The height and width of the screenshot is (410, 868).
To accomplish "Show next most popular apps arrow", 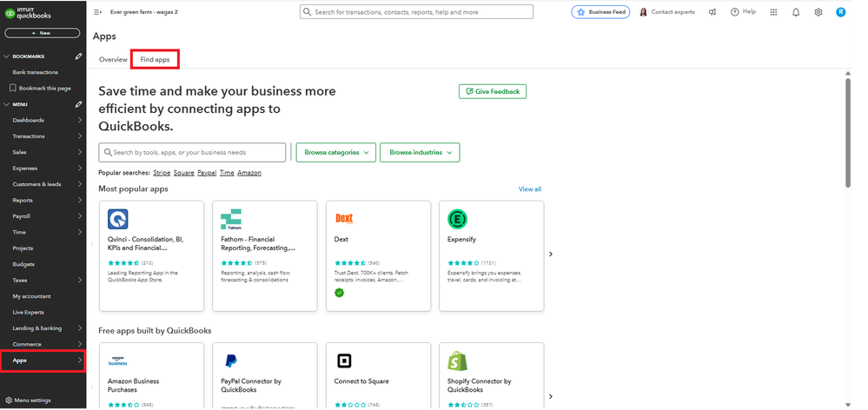I will (551, 254).
